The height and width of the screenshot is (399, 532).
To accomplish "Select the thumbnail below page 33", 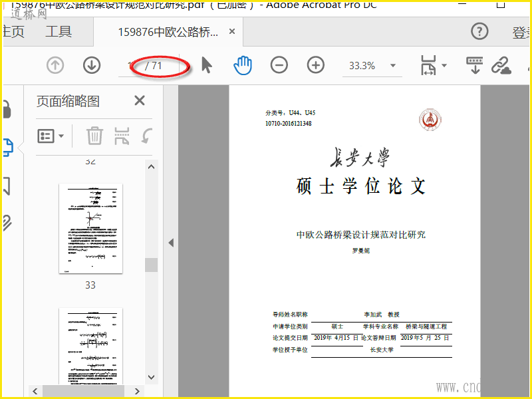I will pyautogui.click(x=90, y=346).
